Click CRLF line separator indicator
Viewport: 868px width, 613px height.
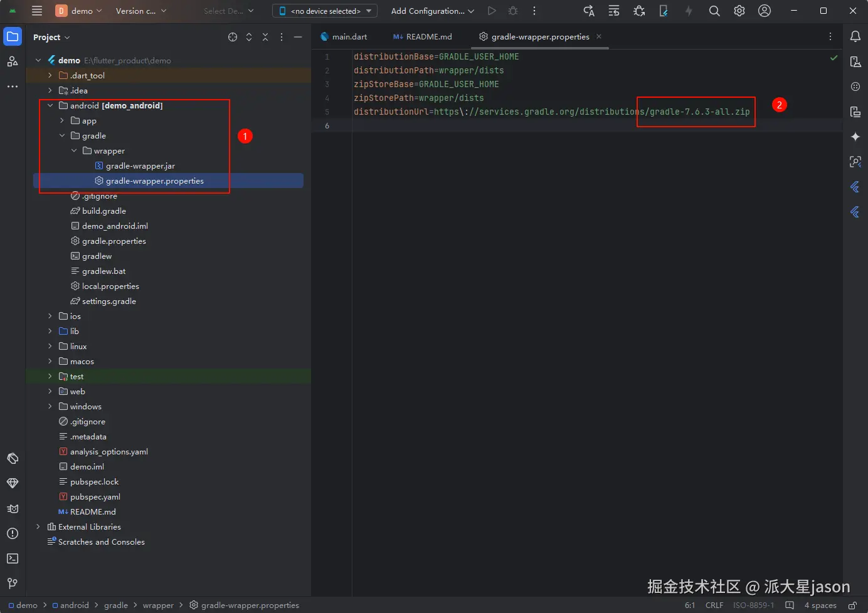coord(714,605)
